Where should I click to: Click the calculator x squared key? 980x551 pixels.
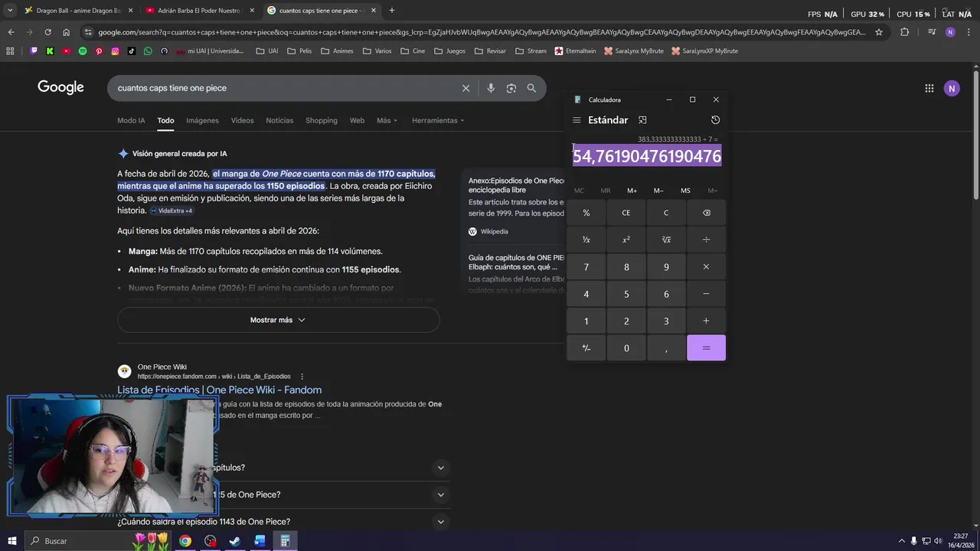pos(626,240)
